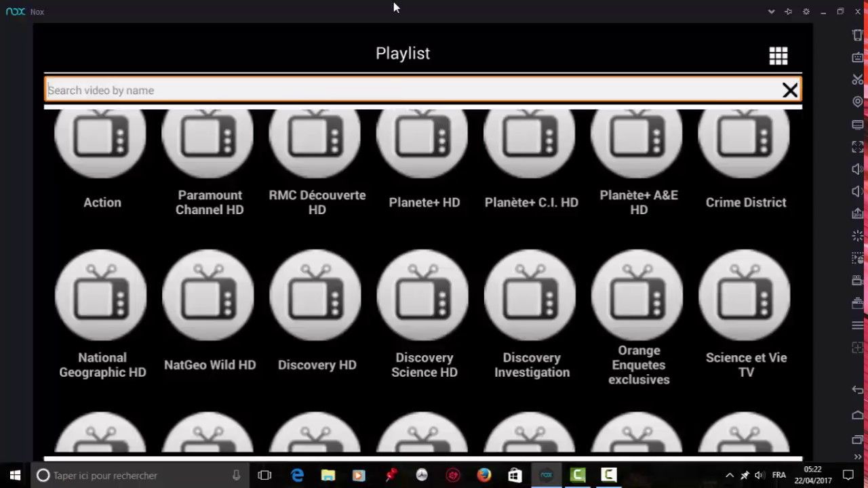This screenshot has height=488, width=868.
Task: Open the Nox virtual location tool
Action: tap(858, 102)
